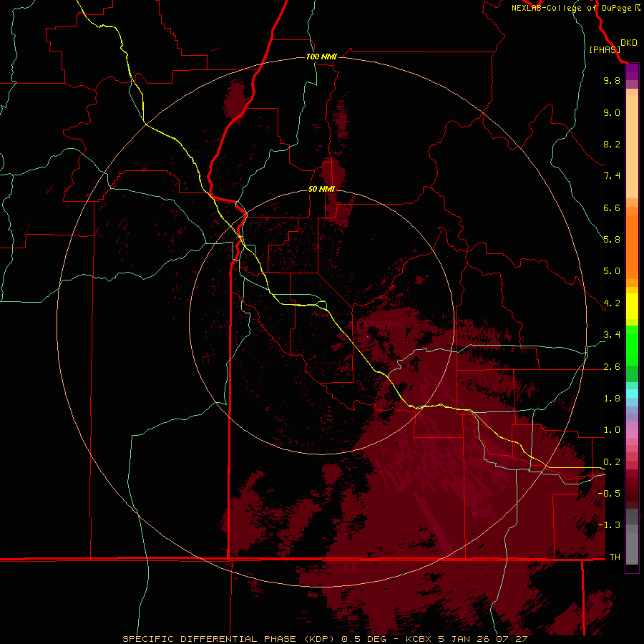Viewport: 644px width, 644px height.
Task: Click the 0.2 scale label
Action: pos(612,462)
